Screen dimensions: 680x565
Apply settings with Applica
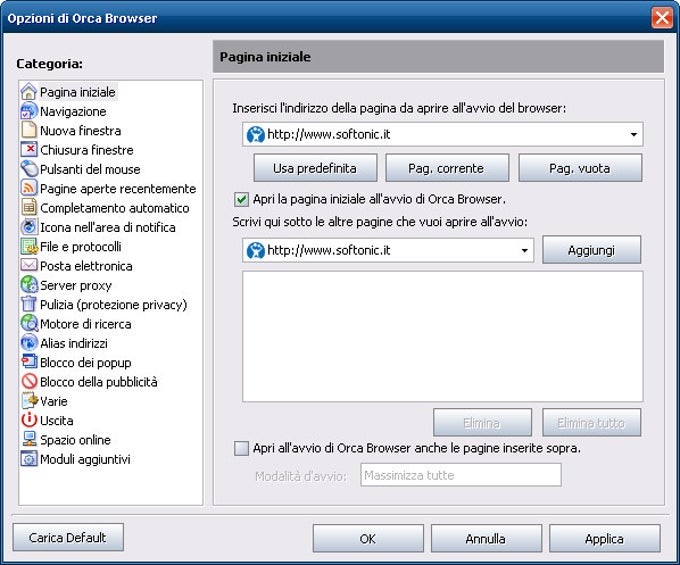pos(604,538)
